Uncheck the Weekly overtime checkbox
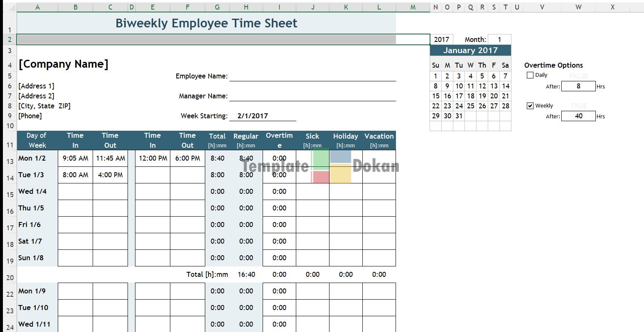Viewport: 644px width, 332px height. pyautogui.click(x=530, y=106)
